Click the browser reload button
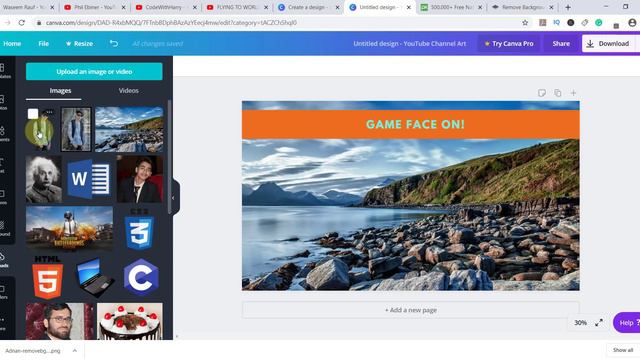The image size is (640, 360). tap(22, 23)
